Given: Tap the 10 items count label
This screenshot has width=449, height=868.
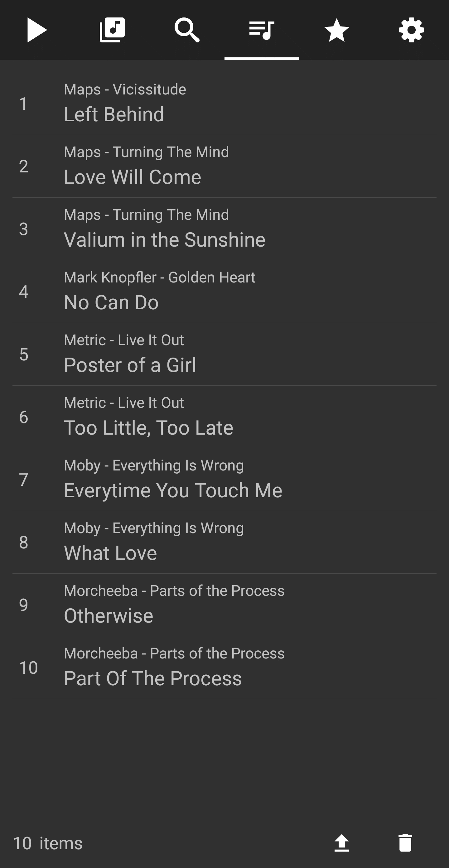Looking at the screenshot, I should coord(47,843).
